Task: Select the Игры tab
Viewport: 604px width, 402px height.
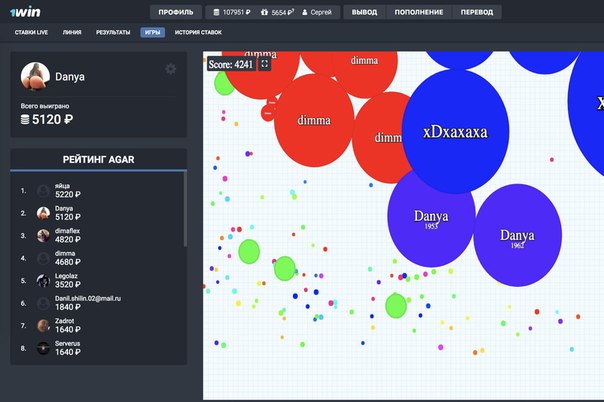Action: pos(153,33)
